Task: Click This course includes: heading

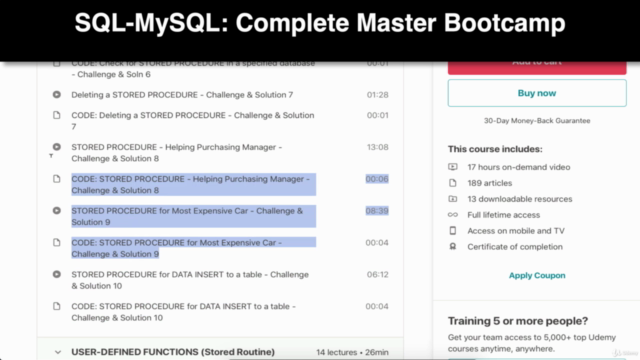Action: 495,149
